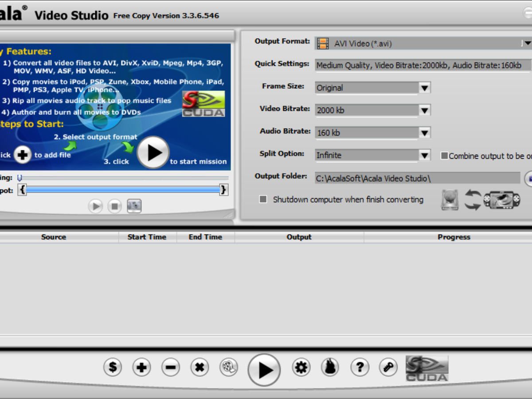The width and height of the screenshot is (532, 399).
Task: Toggle the Combine output checkbox
Action: pyautogui.click(x=444, y=156)
